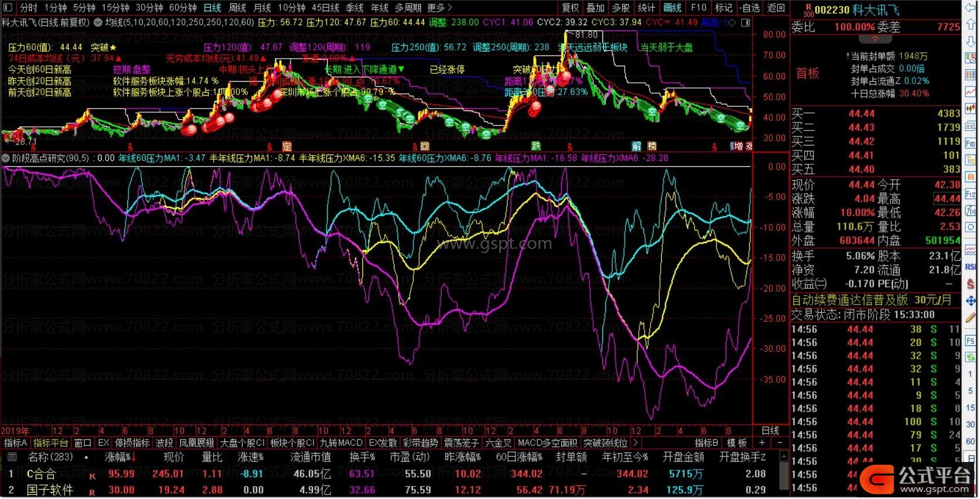Switch chart to 60分钟 period
The height and width of the screenshot is (499, 980).
[x=183, y=8]
